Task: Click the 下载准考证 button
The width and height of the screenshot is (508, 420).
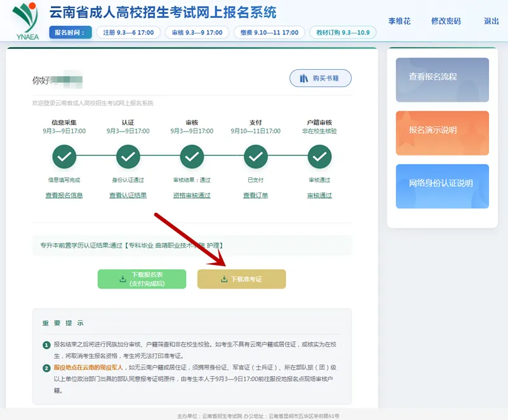Action: click(x=242, y=279)
